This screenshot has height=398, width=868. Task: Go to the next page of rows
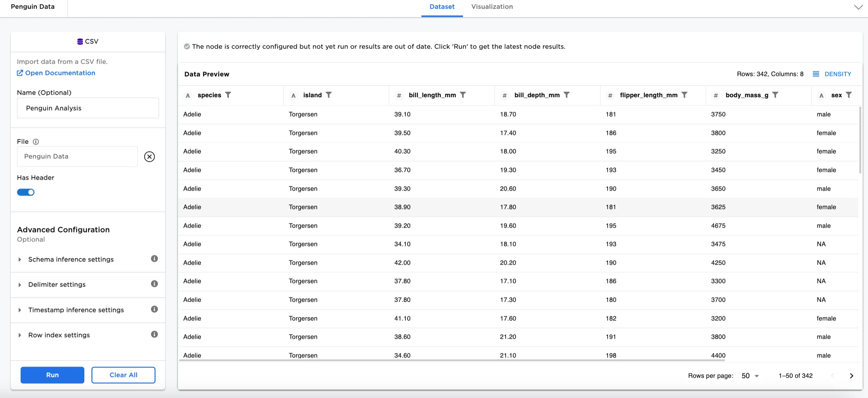(x=851, y=375)
